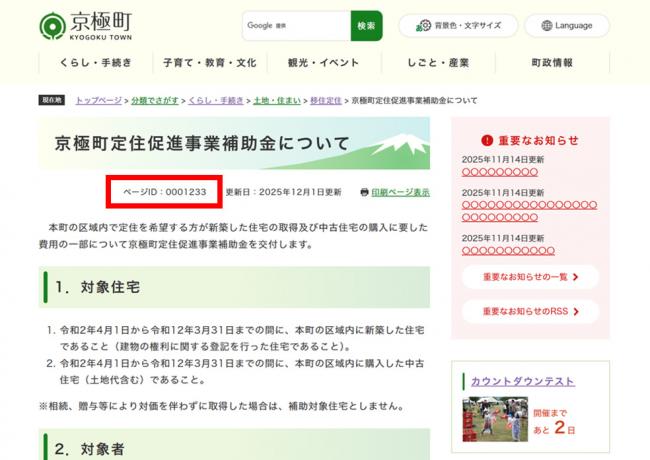Open the Language selector button

pos(567,26)
